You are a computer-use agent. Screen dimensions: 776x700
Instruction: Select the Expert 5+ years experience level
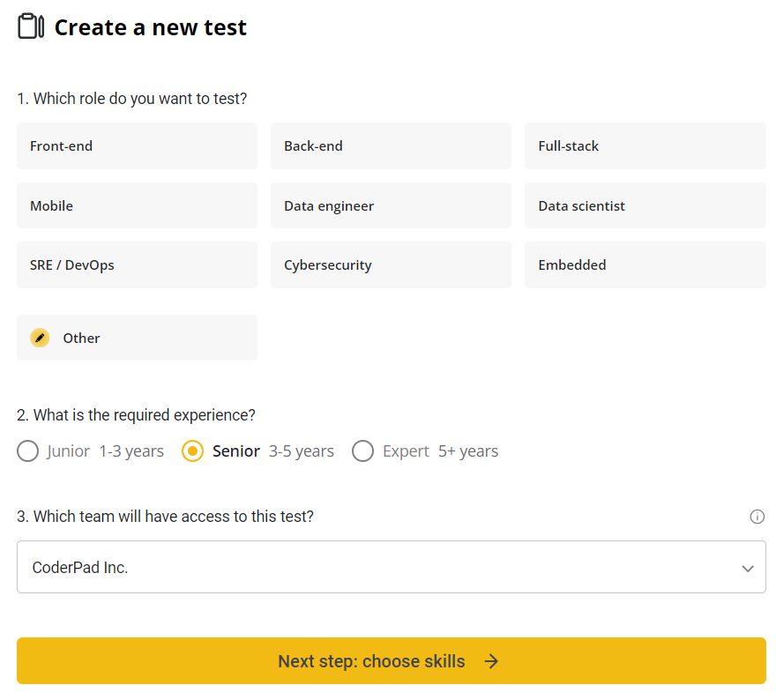(x=362, y=451)
